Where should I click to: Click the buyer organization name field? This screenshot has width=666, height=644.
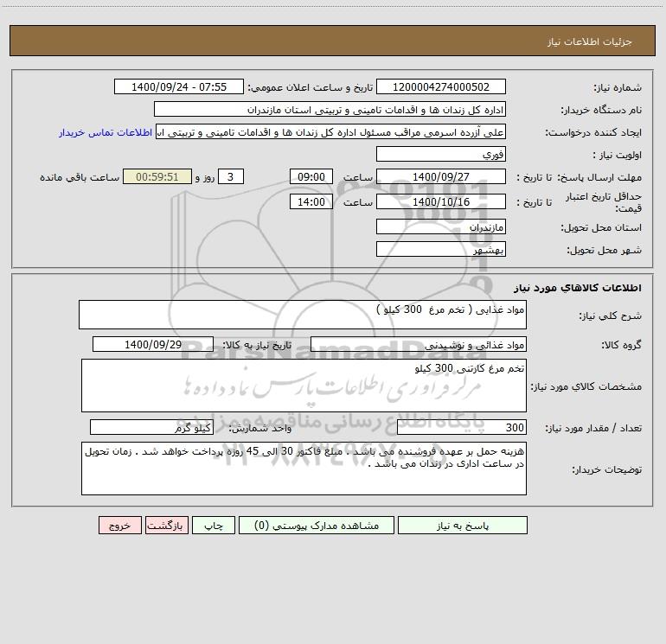click(x=330, y=109)
